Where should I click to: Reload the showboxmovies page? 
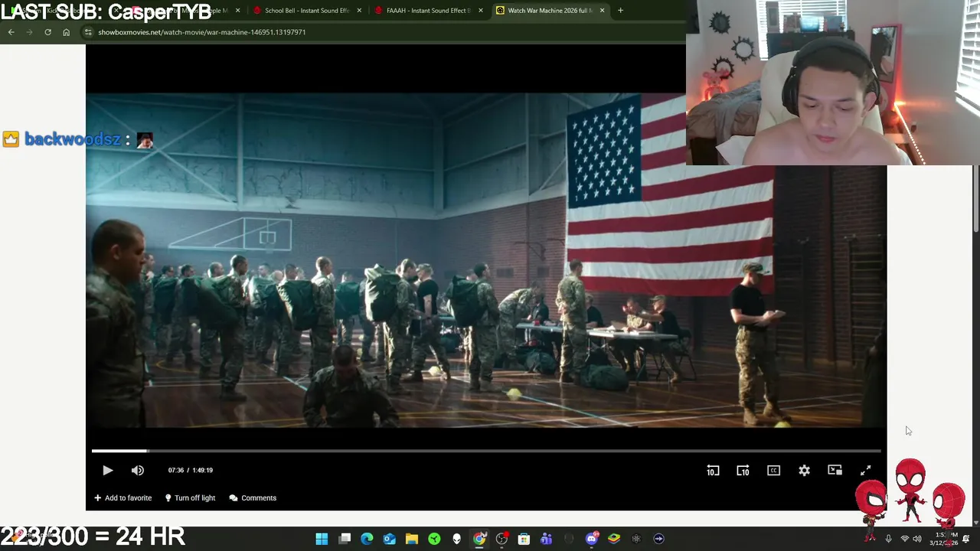coord(47,32)
